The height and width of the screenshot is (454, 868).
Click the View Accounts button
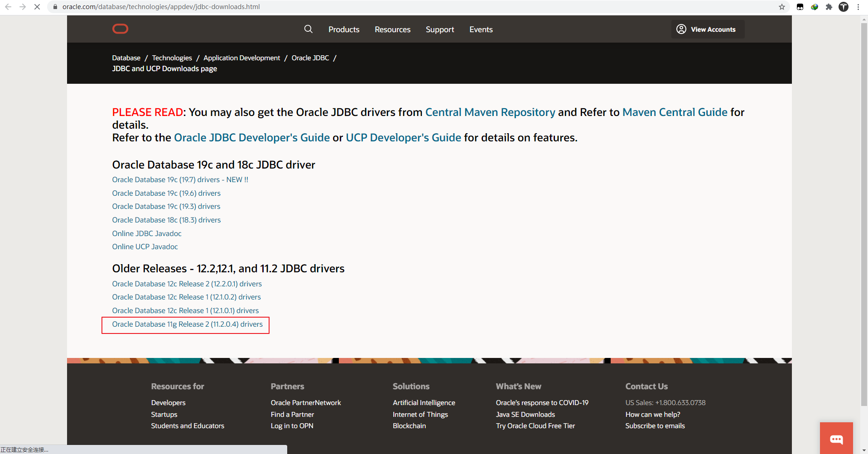(x=708, y=29)
